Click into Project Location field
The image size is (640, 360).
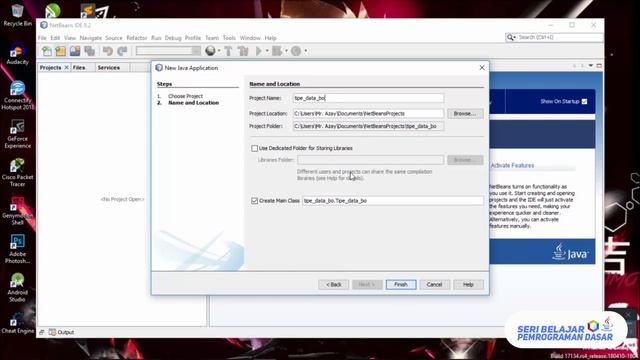point(368,113)
